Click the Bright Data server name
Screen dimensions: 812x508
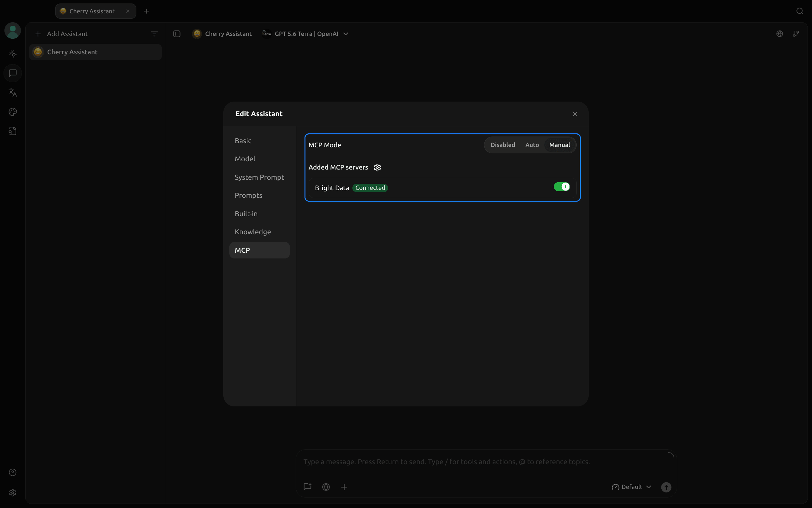click(332, 188)
